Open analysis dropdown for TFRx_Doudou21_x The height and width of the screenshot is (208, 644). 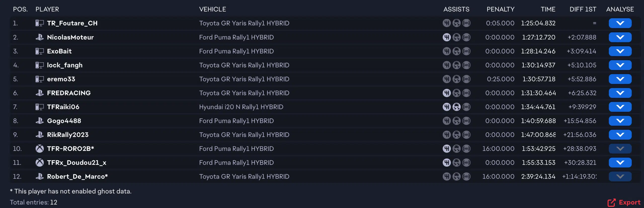[620, 163]
